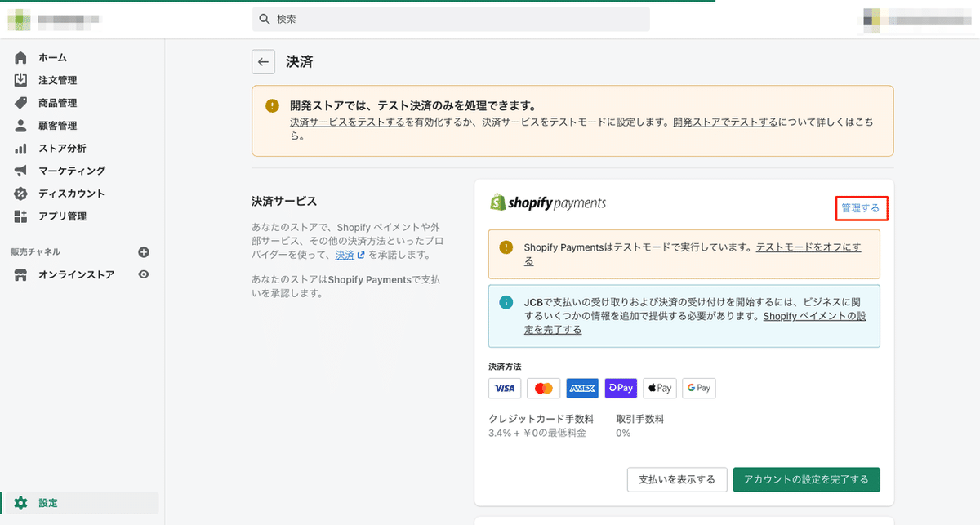This screenshot has height=525, width=980.
Task: Click the 取引手数料 label
Action: [x=640, y=419]
